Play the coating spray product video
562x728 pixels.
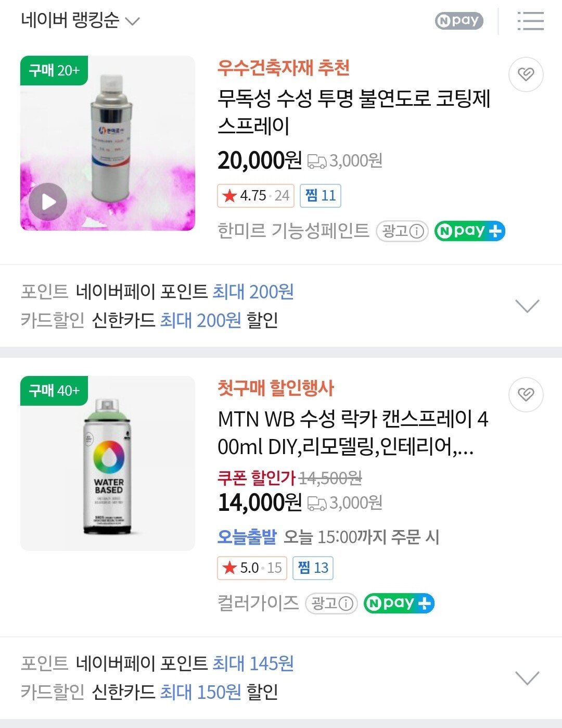(48, 202)
